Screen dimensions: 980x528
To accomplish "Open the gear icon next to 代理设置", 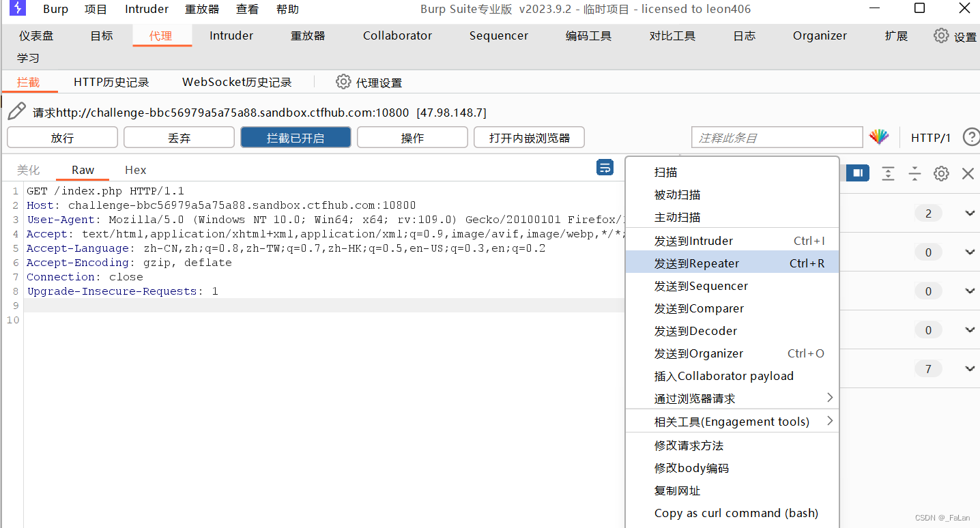I will coord(343,81).
